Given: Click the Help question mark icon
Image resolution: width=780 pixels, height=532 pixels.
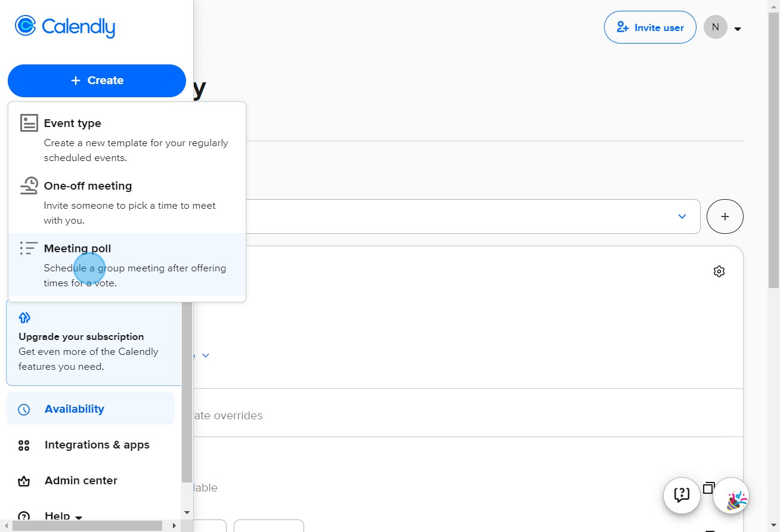Looking at the screenshot, I should (24, 516).
